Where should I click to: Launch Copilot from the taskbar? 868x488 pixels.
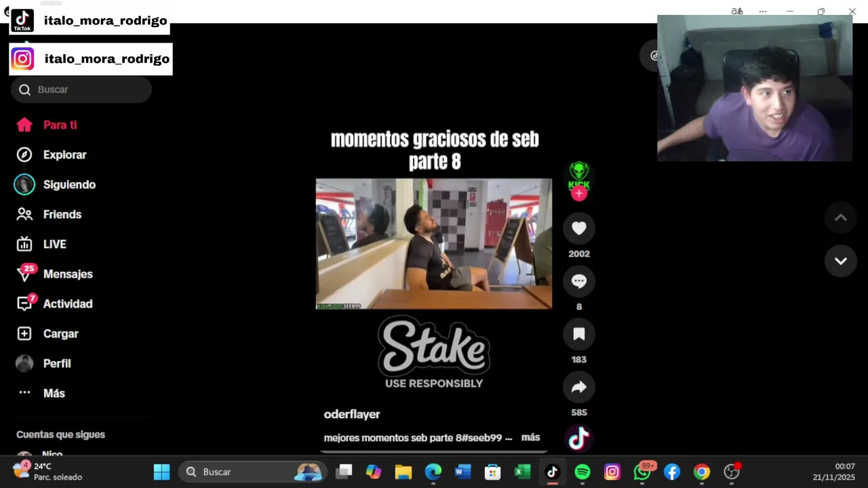coord(374,472)
